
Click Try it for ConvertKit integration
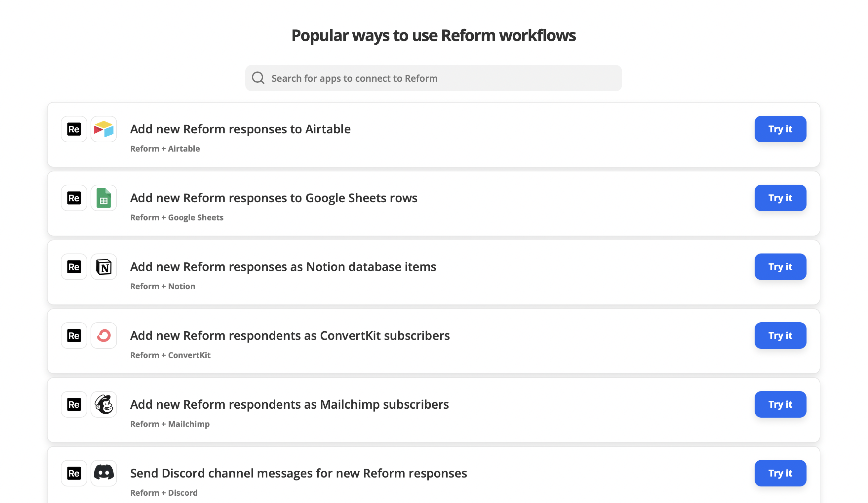780,335
